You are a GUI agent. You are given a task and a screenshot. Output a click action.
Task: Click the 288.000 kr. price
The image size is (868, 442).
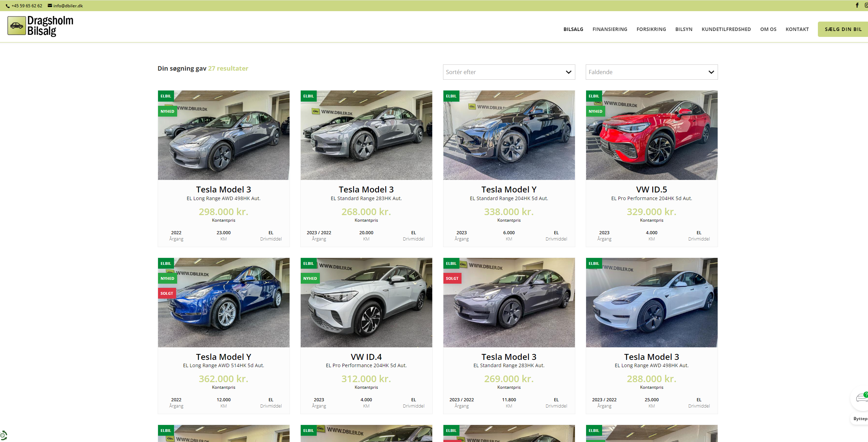tap(652, 379)
